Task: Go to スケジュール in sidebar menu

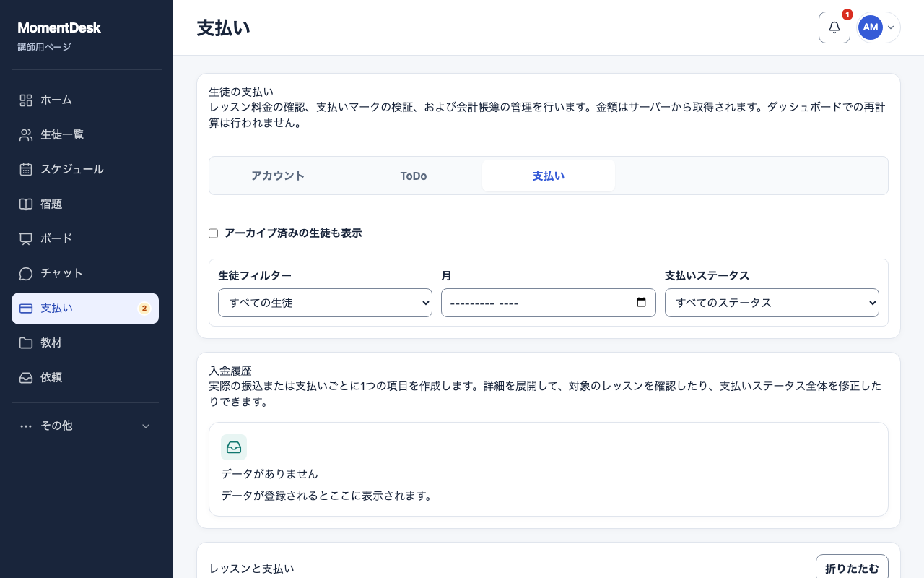Action: (x=85, y=170)
